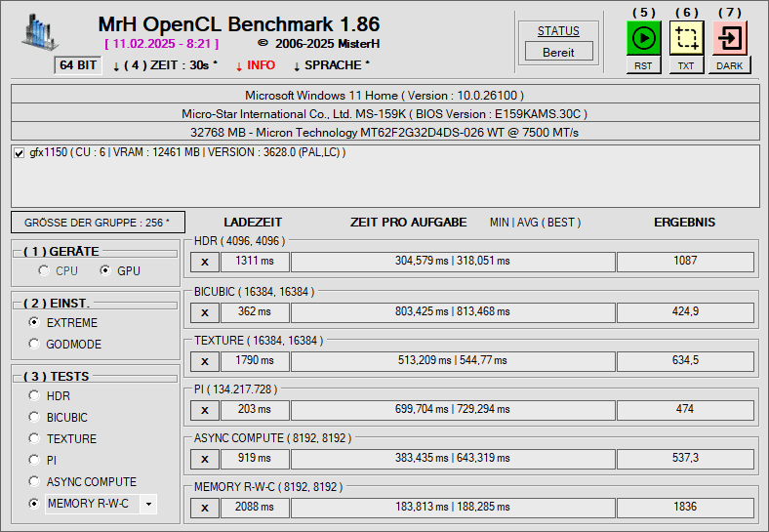Click the RST button

coord(643,65)
